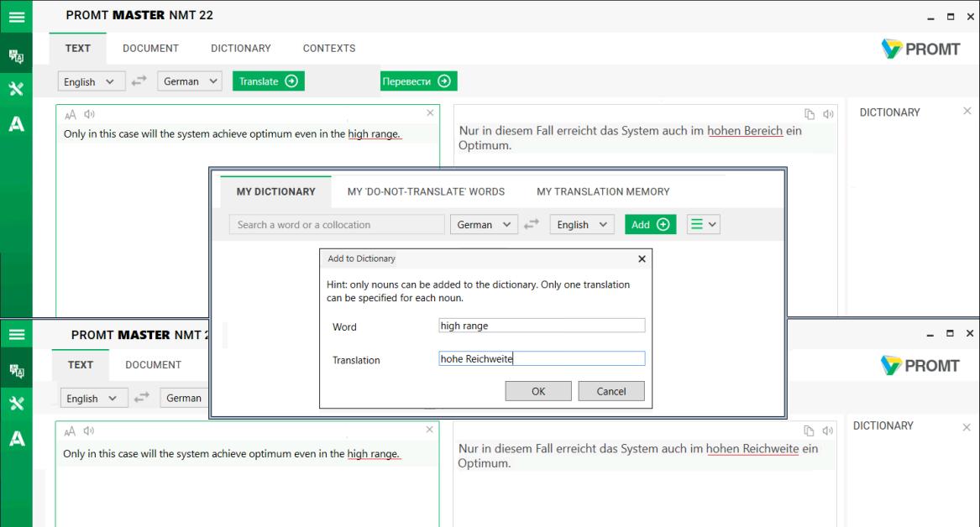Click underlined 'hohen Reichweite' in bottom translation
Screen dimensions: 980x527
coord(752,448)
